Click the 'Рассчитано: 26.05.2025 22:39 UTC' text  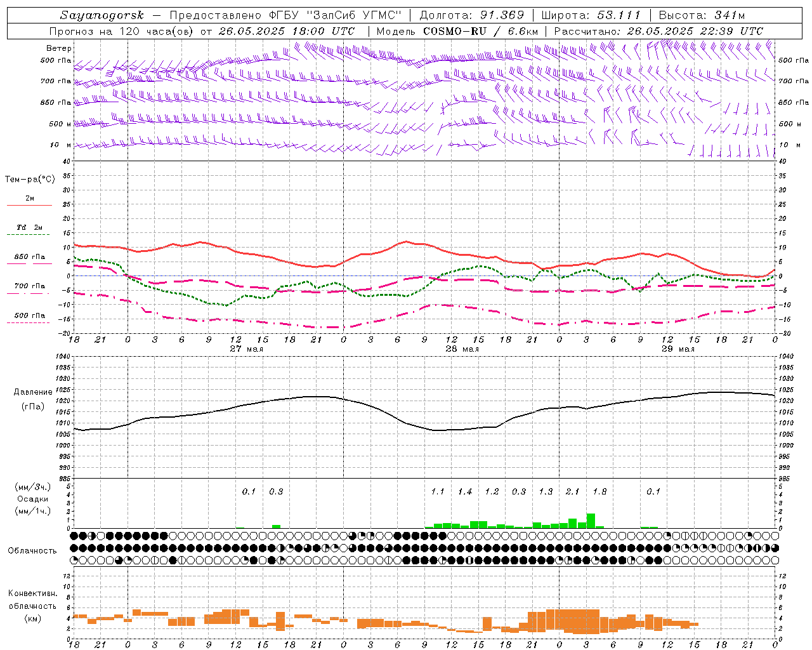(658, 31)
